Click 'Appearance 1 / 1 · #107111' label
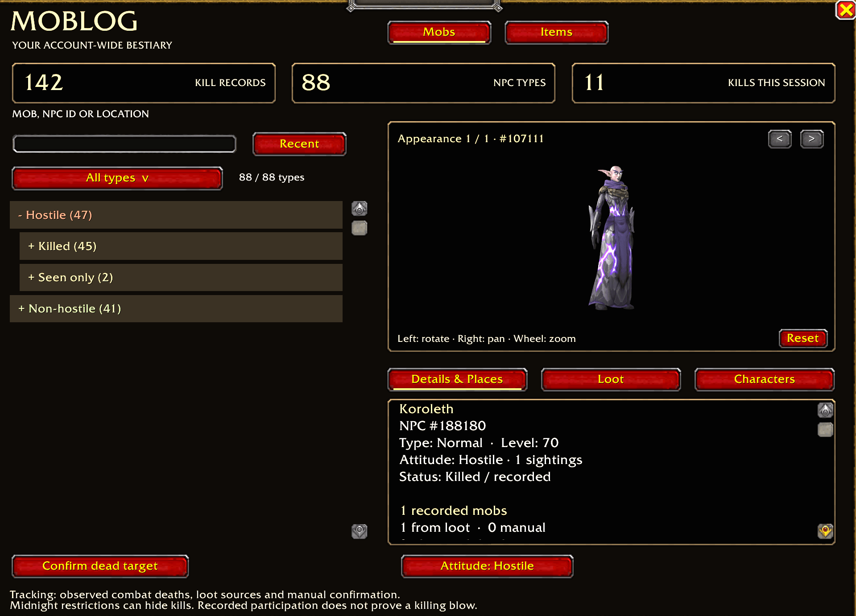The image size is (856, 616). click(x=471, y=139)
